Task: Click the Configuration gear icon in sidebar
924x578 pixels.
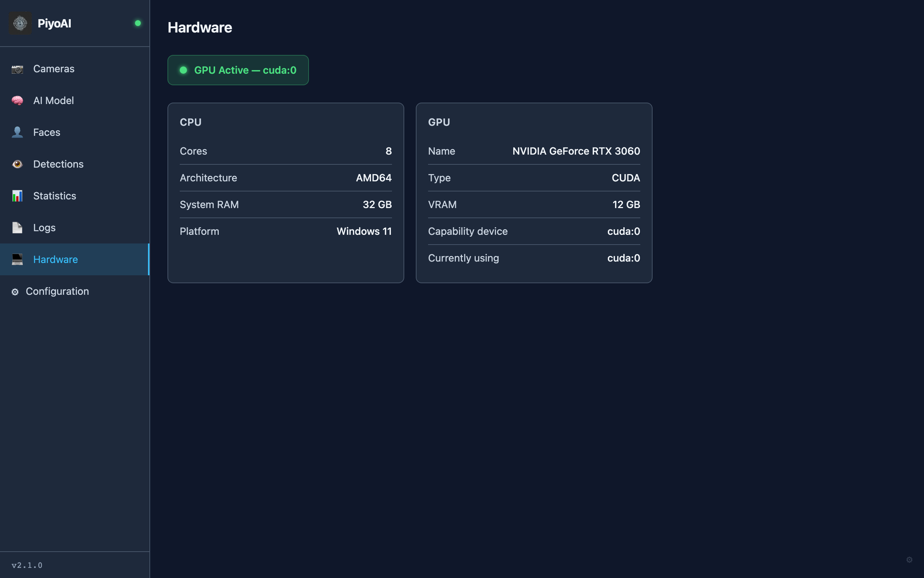Action: coord(15,292)
